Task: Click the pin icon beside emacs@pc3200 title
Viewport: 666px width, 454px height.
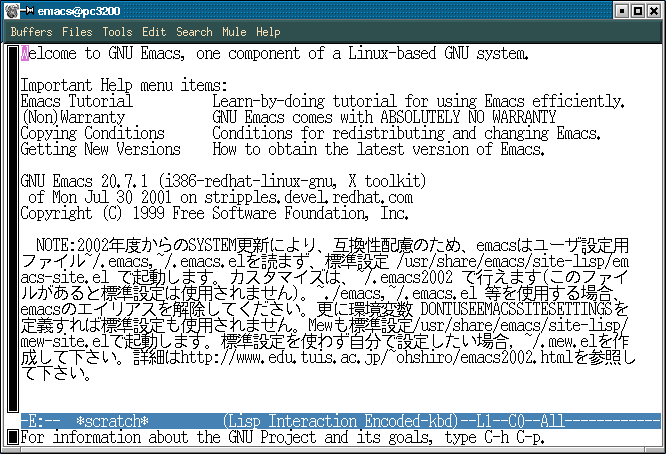Action: coord(28,11)
